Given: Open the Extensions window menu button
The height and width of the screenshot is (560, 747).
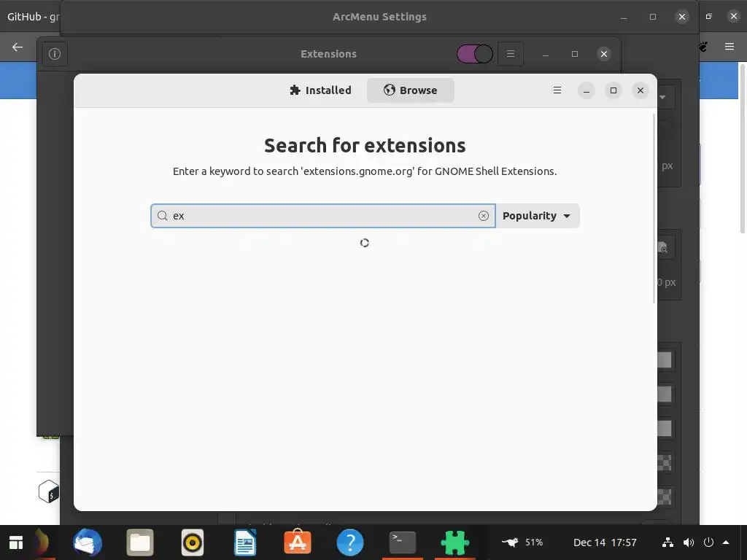Looking at the screenshot, I should [510, 54].
